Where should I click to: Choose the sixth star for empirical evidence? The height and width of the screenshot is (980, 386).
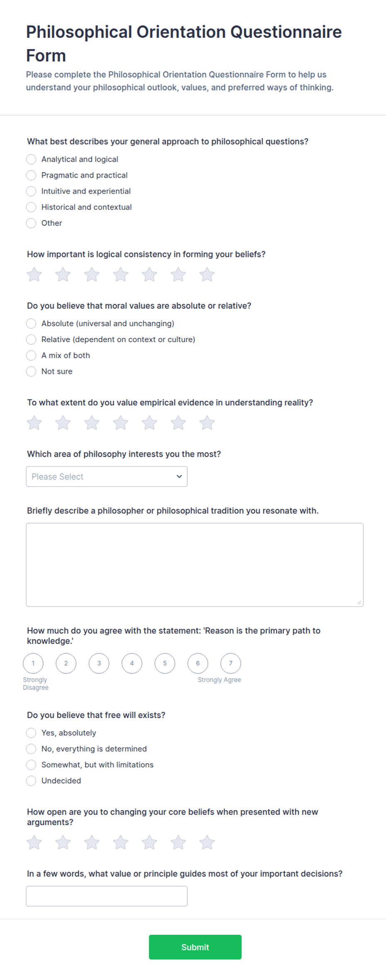[x=178, y=423]
